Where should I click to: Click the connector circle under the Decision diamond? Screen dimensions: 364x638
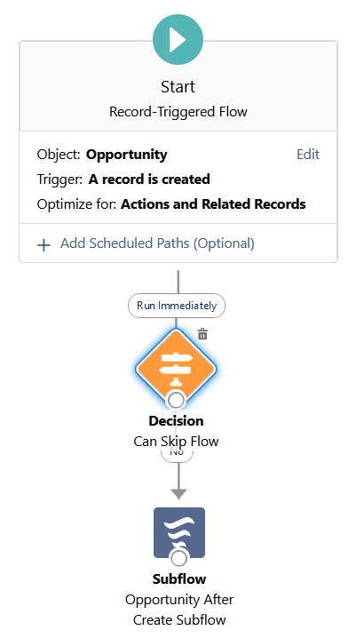(176, 401)
